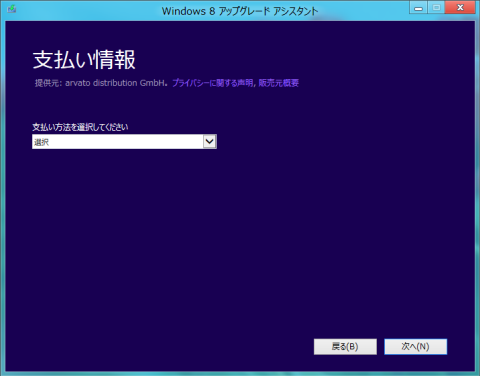Viewport: 480px width, 376px height.
Task: Click empty title bar area left of the title
Action: [87, 10]
